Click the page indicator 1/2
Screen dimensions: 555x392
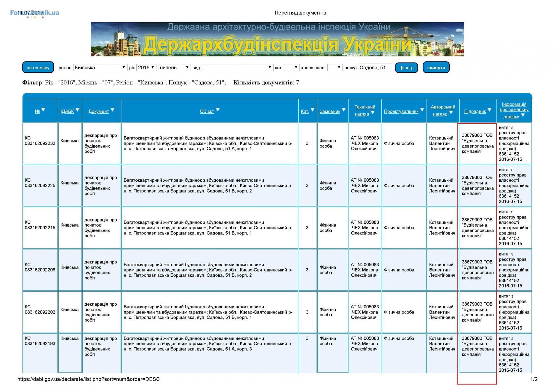(534, 379)
